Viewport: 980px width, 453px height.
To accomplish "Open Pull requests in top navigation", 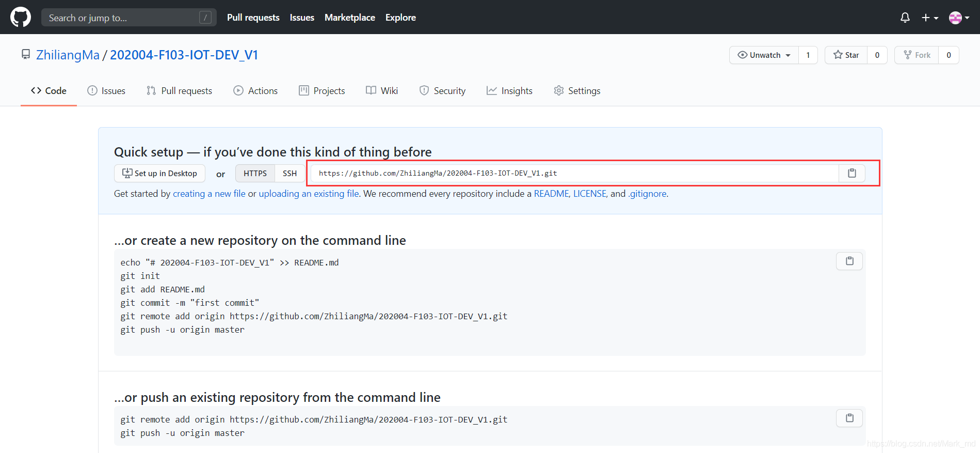I will [253, 18].
